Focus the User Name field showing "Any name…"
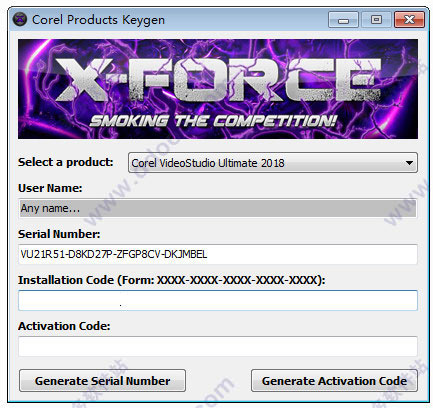Image resolution: width=433 pixels, height=408 pixels. pos(218,208)
